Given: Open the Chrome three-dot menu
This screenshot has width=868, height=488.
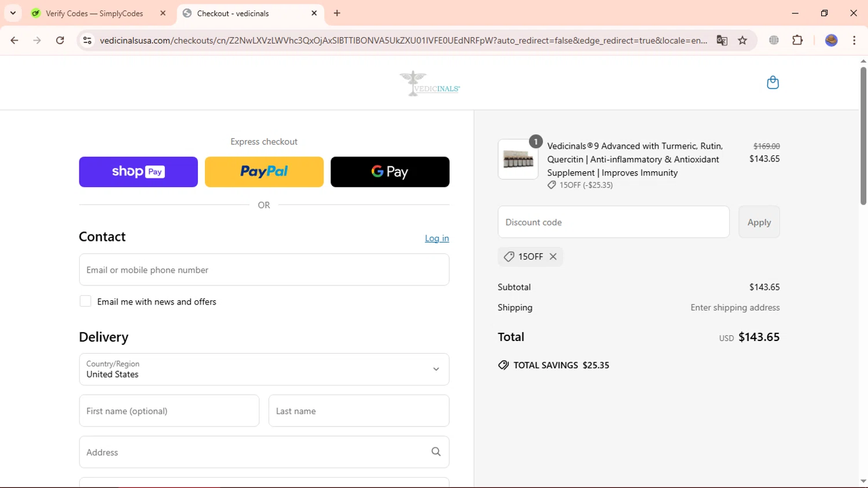Looking at the screenshot, I should tap(855, 41).
